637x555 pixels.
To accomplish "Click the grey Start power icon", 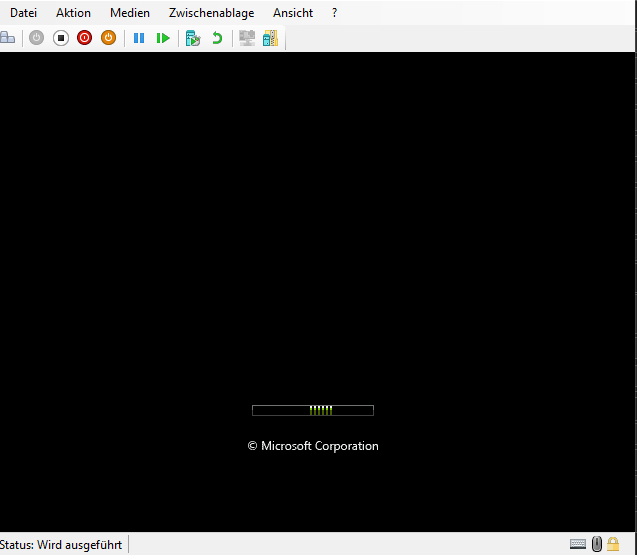I will tap(37, 38).
